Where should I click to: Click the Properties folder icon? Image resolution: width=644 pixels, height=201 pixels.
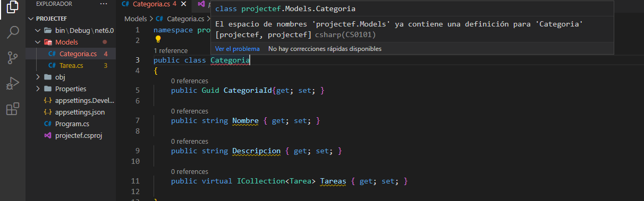[48, 89]
